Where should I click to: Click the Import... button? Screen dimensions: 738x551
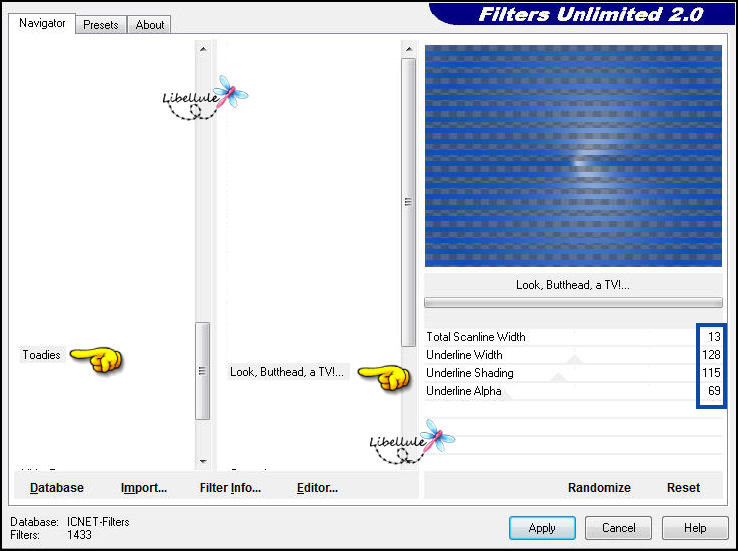point(144,487)
